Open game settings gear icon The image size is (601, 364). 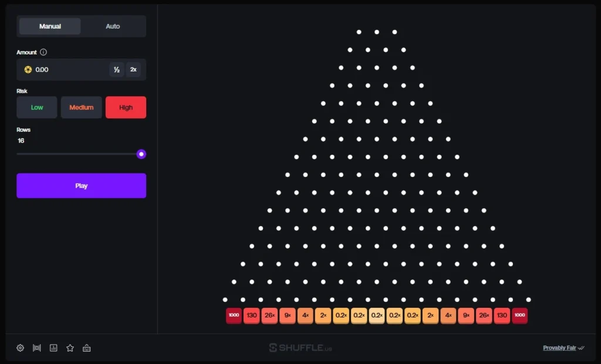pyautogui.click(x=20, y=348)
